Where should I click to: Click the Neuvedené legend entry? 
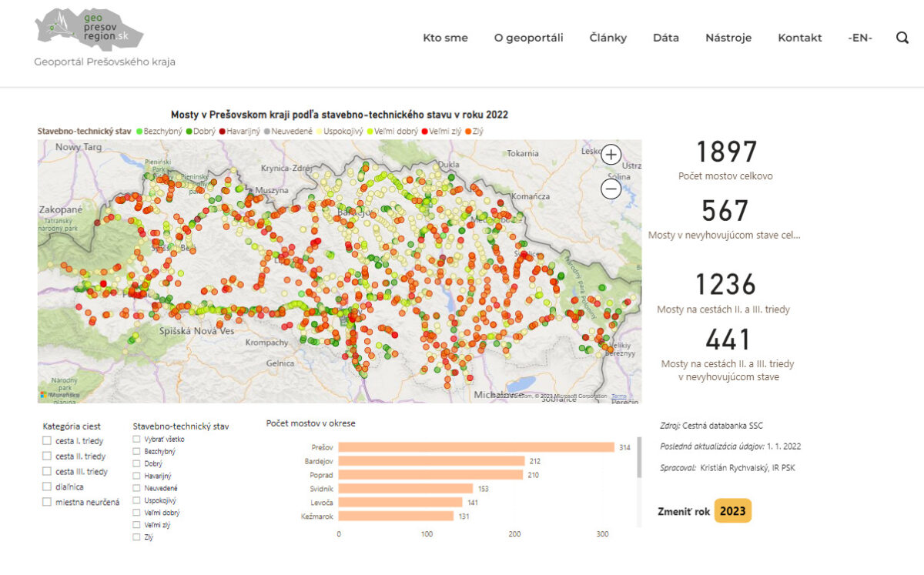click(x=289, y=132)
